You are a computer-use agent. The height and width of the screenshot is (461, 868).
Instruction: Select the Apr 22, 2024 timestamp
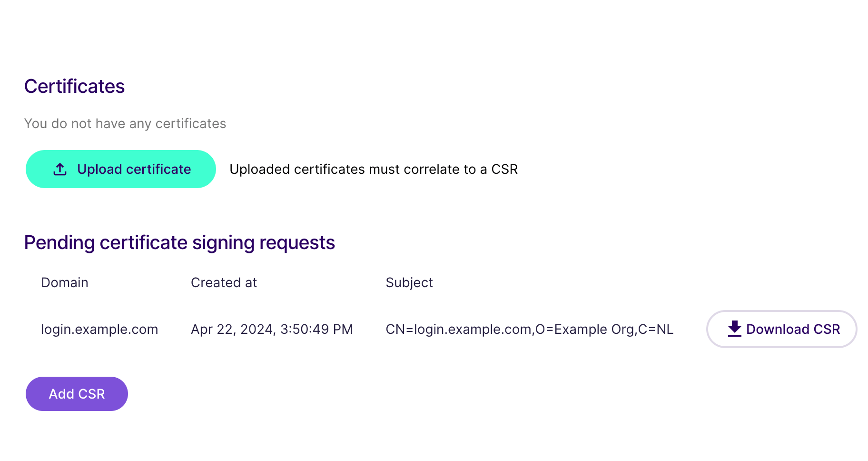(x=272, y=329)
